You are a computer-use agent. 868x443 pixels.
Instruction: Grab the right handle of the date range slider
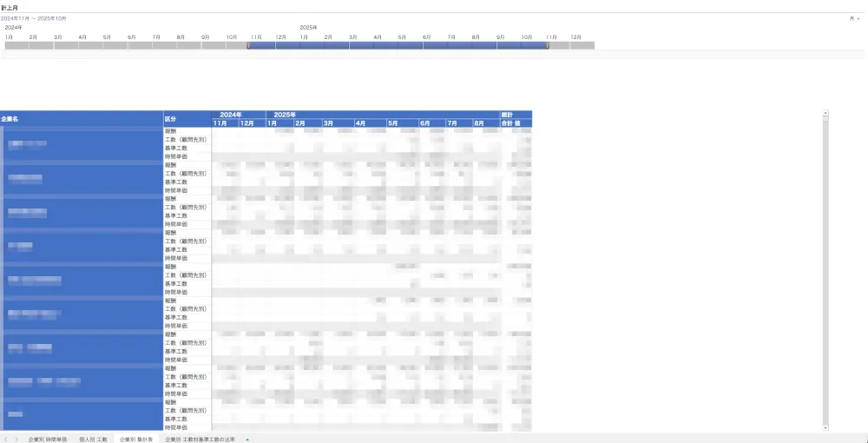point(548,45)
